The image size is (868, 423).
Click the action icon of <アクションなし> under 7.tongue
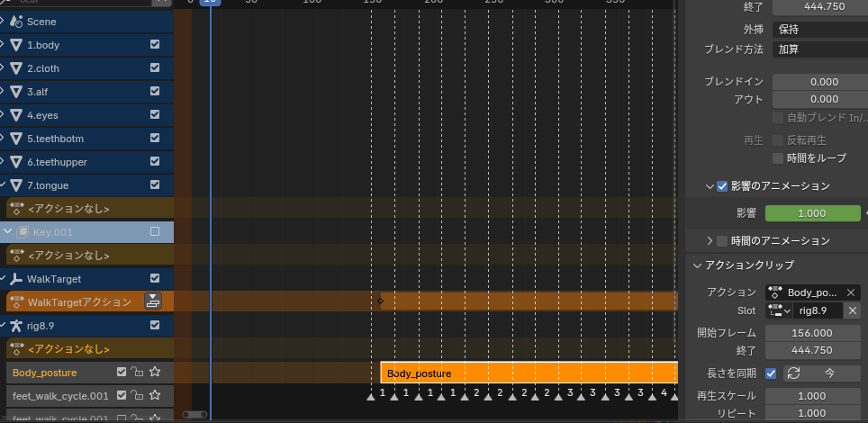pos(16,208)
